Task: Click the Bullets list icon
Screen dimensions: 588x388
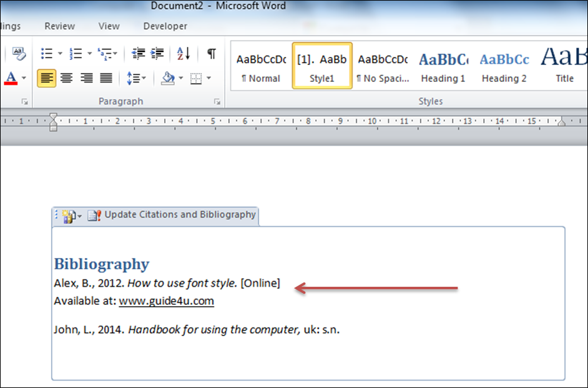Action: coord(46,53)
